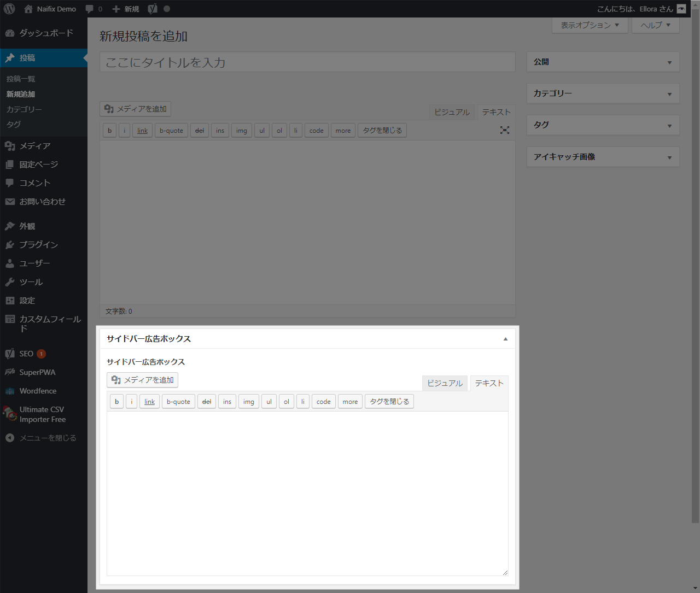Screen dimensions: 700x593
Task: Open コメント in sidebar
Action: tap(44, 183)
